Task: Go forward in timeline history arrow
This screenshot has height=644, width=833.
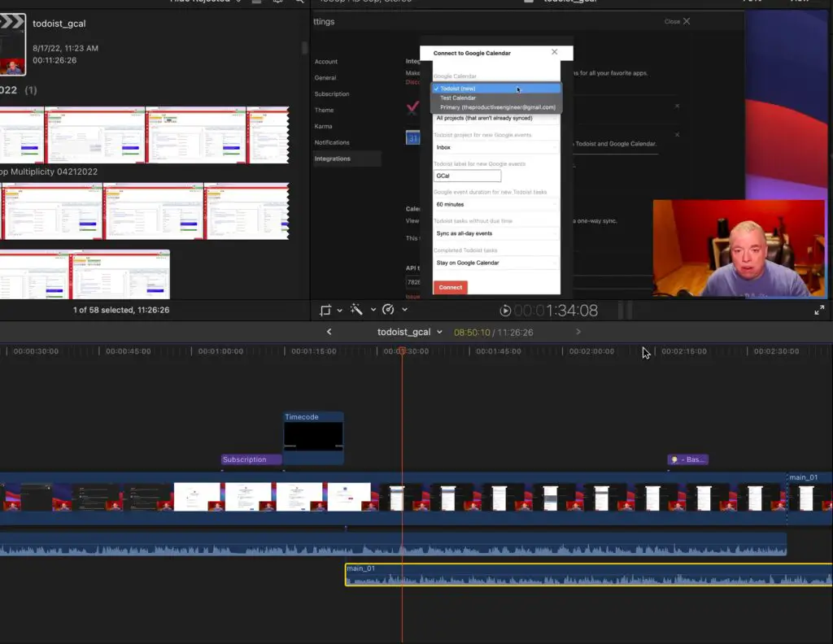Action: (x=578, y=332)
